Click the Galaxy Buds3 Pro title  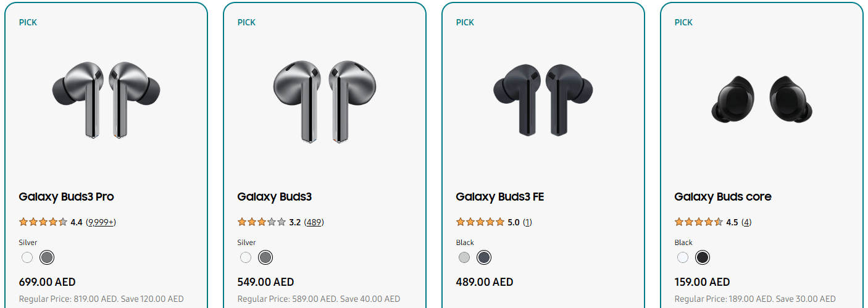tap(67, 197)
